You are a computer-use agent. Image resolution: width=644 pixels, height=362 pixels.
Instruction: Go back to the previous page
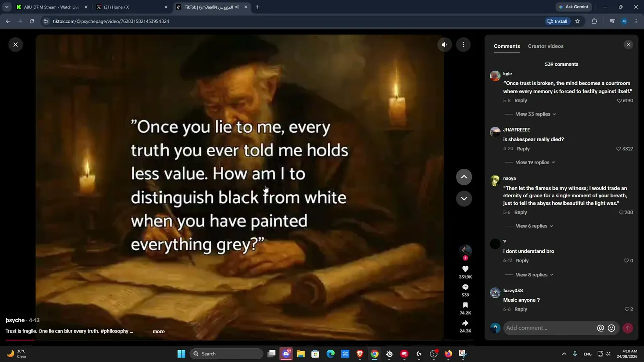point(8,21)
